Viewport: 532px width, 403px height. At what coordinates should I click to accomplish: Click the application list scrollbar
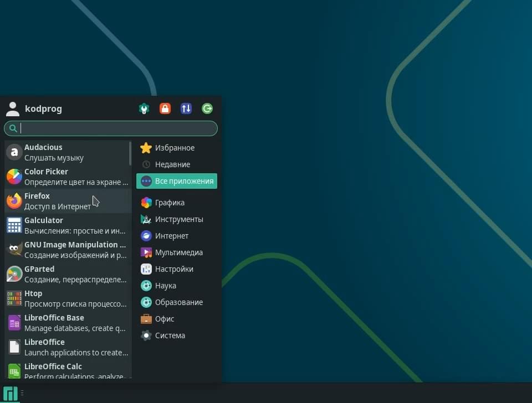click(x=130, y=153)
